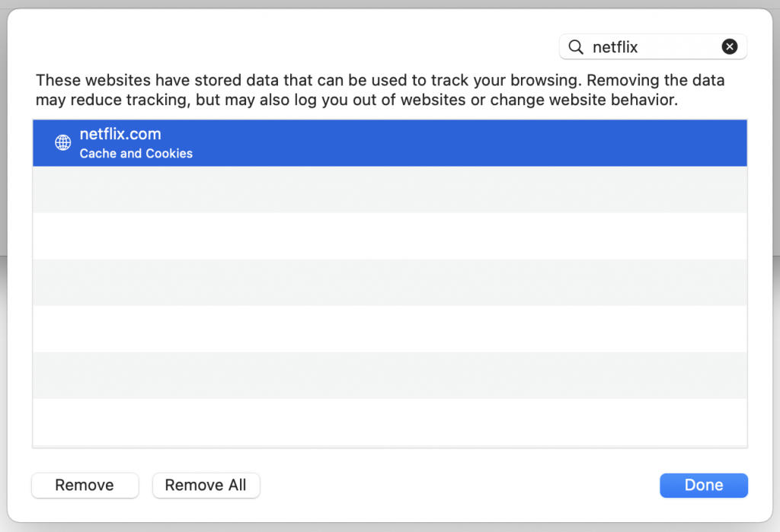Clear the netflix search text
Viewport: 780px width, 532px height.
[729, 46]
